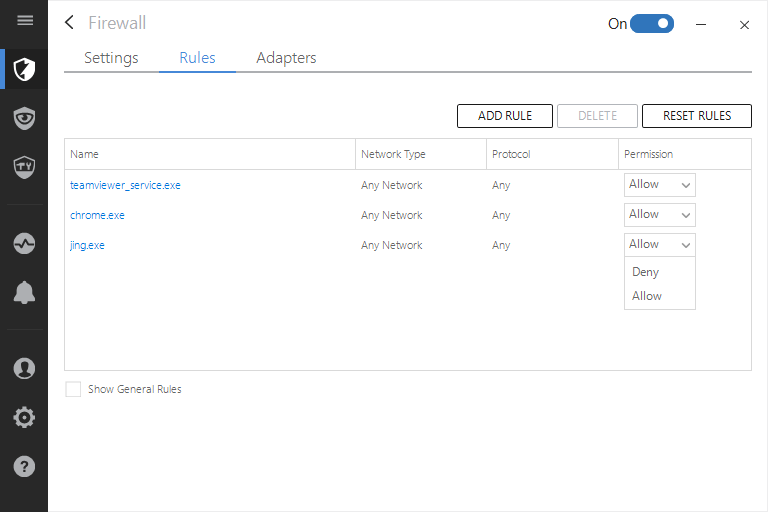Open the privacy eye shield section
This screenshot has width=768, height=512.
(24, 119)
